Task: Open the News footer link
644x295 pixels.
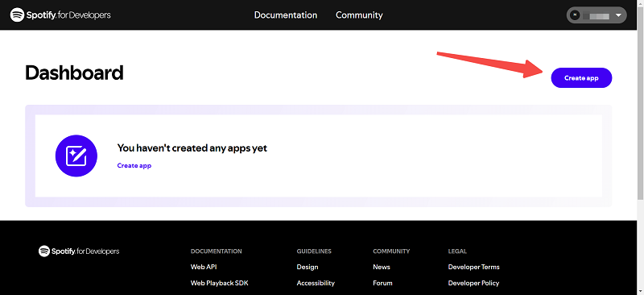Action: (382, 267)
